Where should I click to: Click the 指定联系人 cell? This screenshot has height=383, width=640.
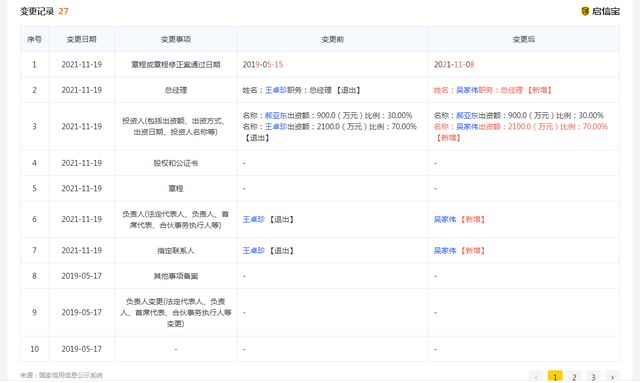click(x=176, y=251)
